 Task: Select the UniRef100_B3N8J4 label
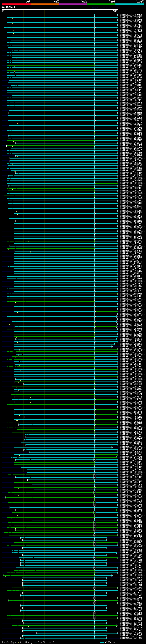(131, 63)
